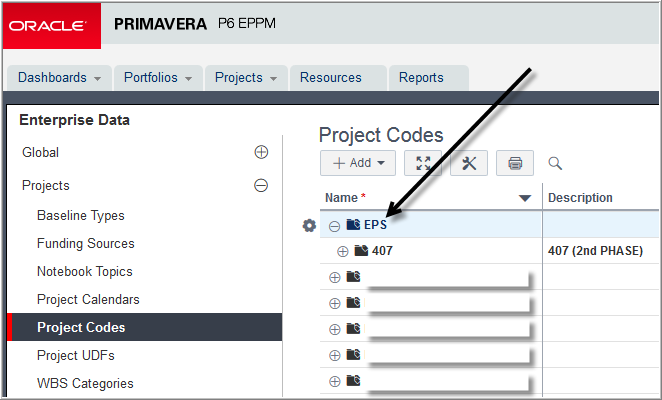Open Notebook Topics
Screen dimensions: 662x400
pyautogui.click(x=85, y=271)
